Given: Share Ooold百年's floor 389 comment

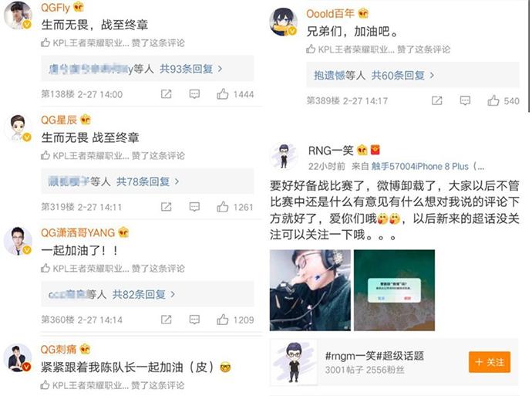Looking at the screenshot, I should (436, 100).
